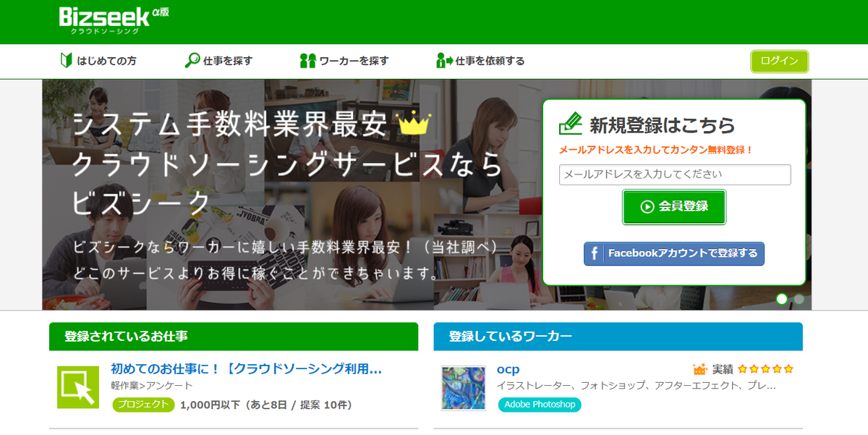
Task: Click the green cursor job icon
Action: pyautogui.click(x=77, y=387)
